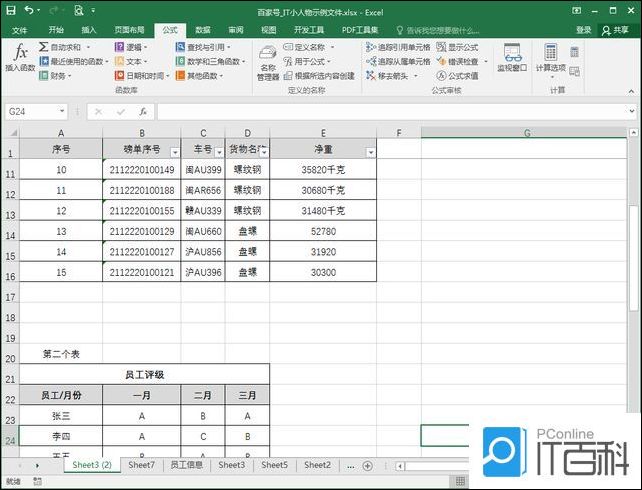Toggle Show Formulas (显示公式)
This screenshot has height=490, width=642.
coord(457,47)
